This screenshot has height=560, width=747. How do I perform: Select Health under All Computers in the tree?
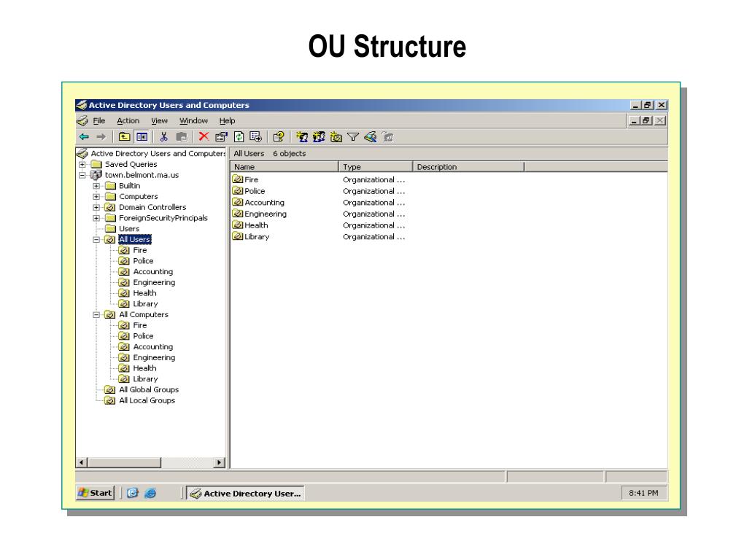click(145, 368)
